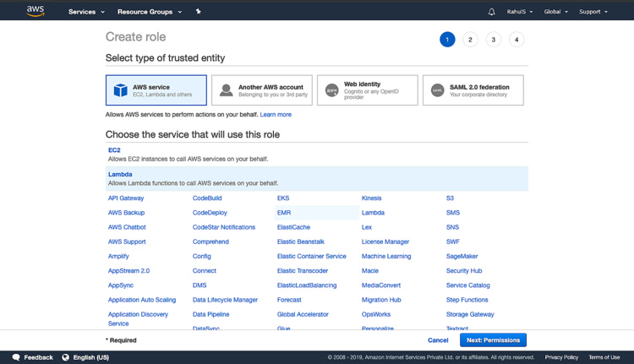Expand the Global region dropdown
The height and width of the screenshot is (364, 634).
pyautogui.click(x=555, y=12)
